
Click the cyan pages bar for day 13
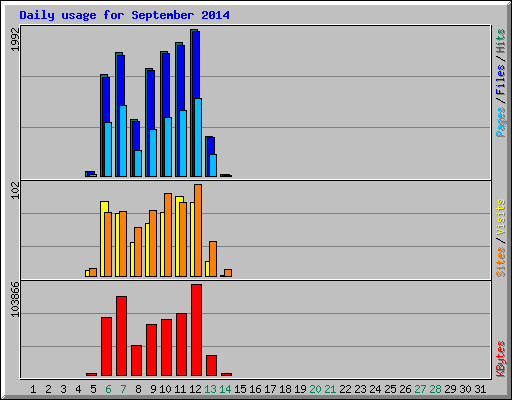[x=213, y=165]
